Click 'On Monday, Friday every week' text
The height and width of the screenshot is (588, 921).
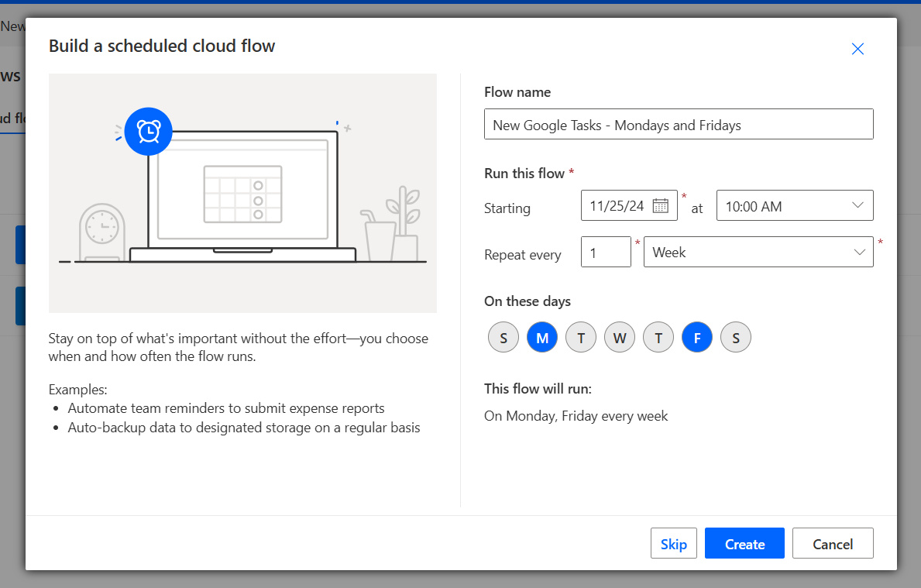pos(576,416)
